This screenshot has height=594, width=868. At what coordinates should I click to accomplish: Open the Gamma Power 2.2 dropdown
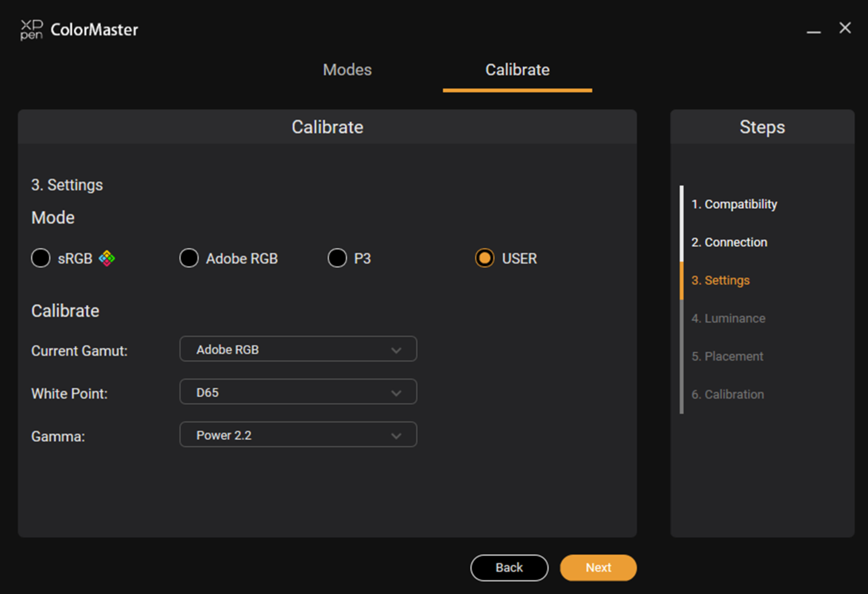(x=298, y=434)
